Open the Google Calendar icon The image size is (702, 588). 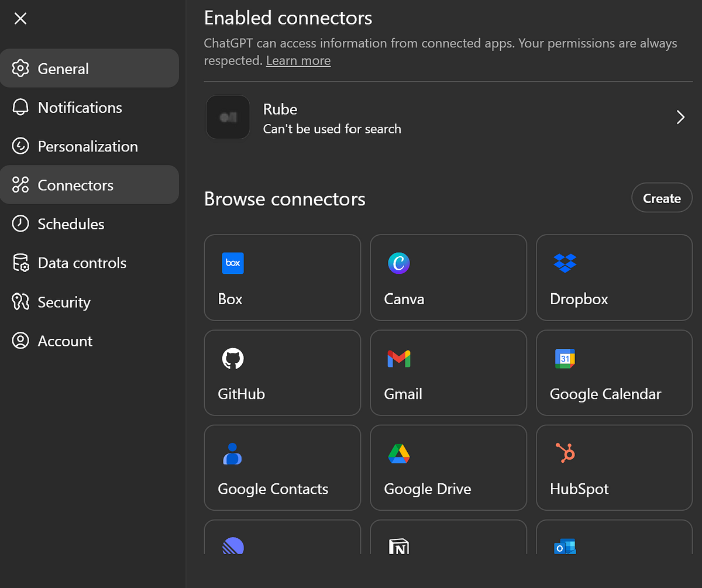pos(565,358)
